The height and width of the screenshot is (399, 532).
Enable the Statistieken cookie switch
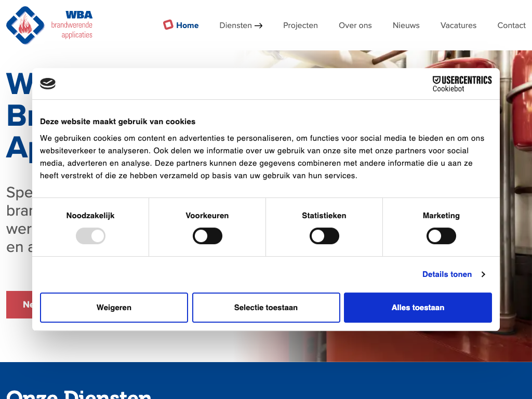click(324, 236)
